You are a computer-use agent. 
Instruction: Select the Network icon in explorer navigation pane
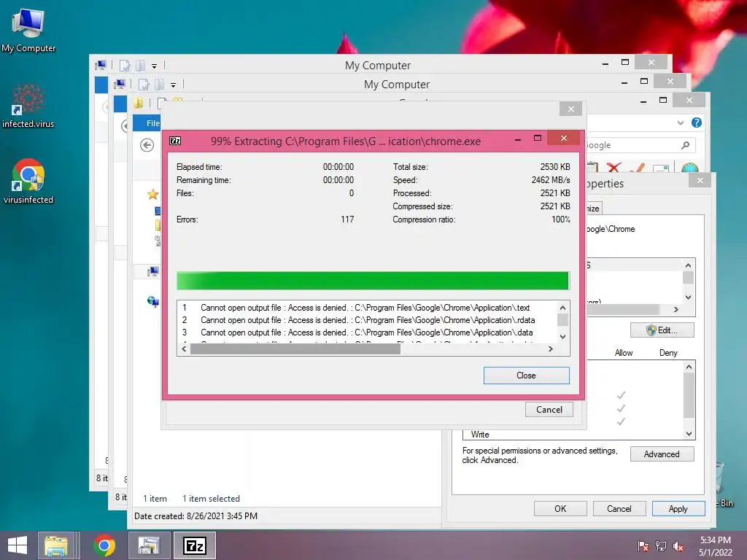click(153, 301)
